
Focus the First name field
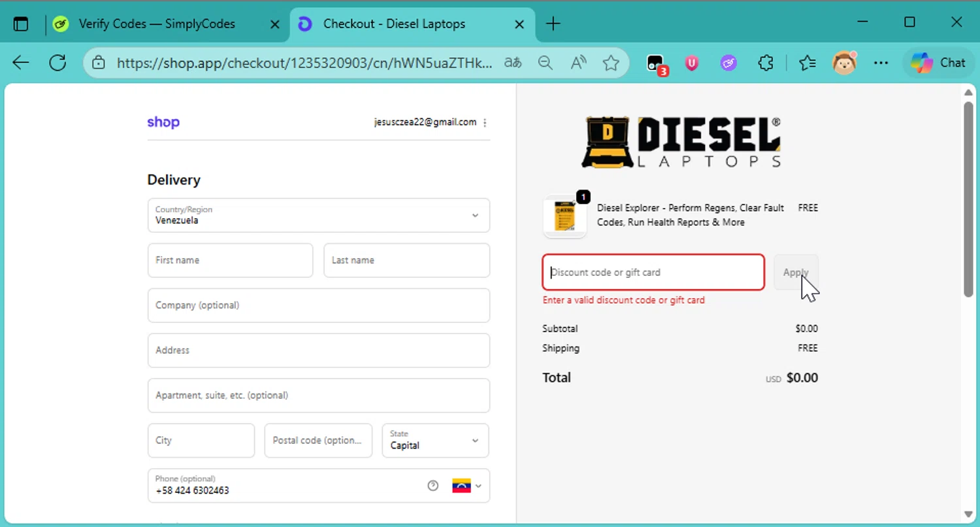[231, 260]
